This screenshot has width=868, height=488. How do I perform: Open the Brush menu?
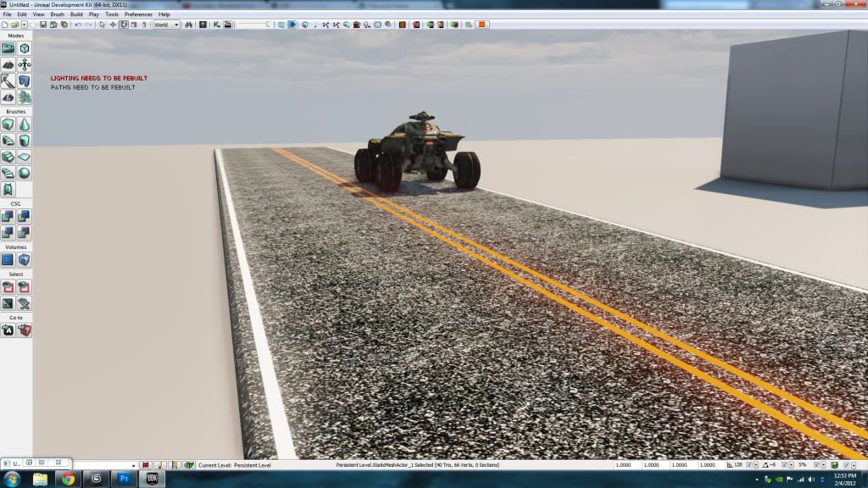(x=58, y=14)
